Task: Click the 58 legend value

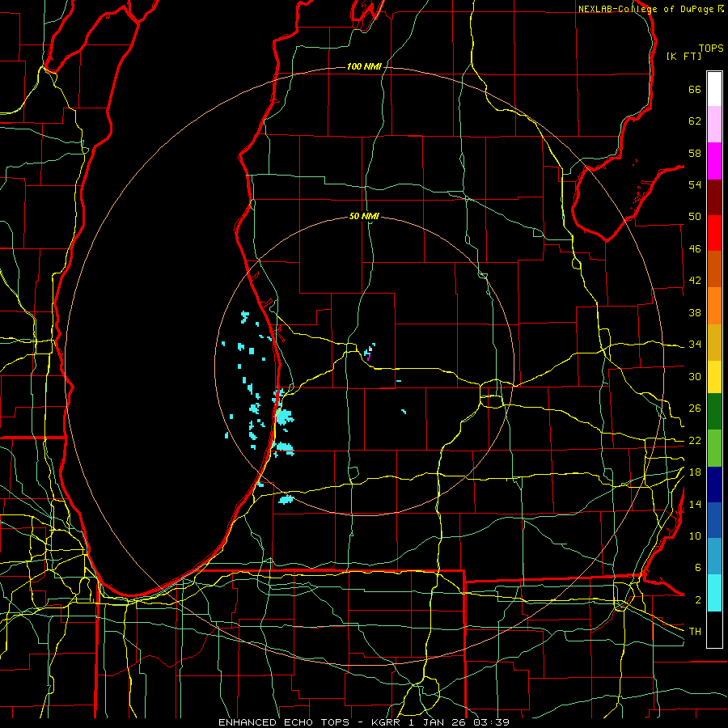Action: pos(695,153)
